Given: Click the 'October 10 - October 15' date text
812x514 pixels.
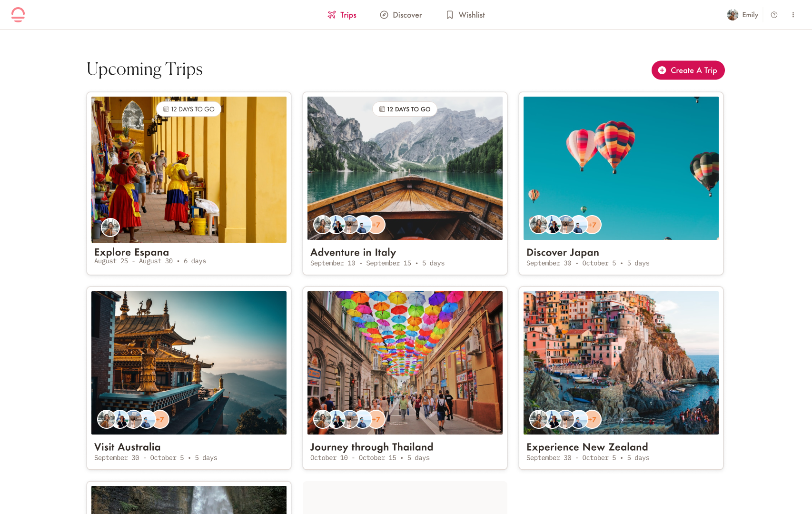Looking at the screenshot, I should (x=353, y=458).
